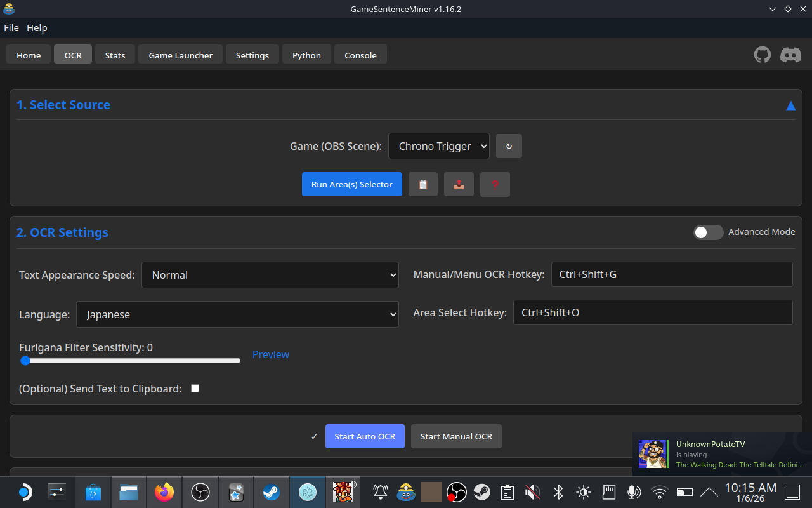Open the File menu
The image size is (812, 508).
pos(11,27)
